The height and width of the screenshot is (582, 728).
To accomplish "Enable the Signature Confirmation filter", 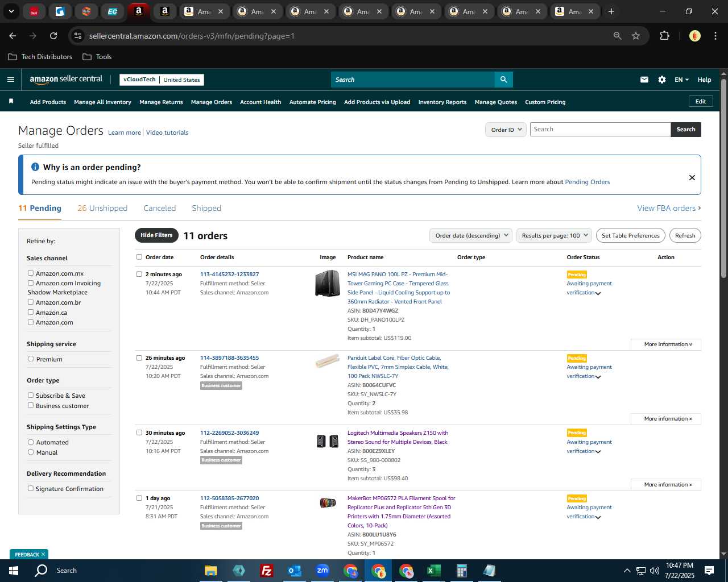I will click(x=31, y=488).
